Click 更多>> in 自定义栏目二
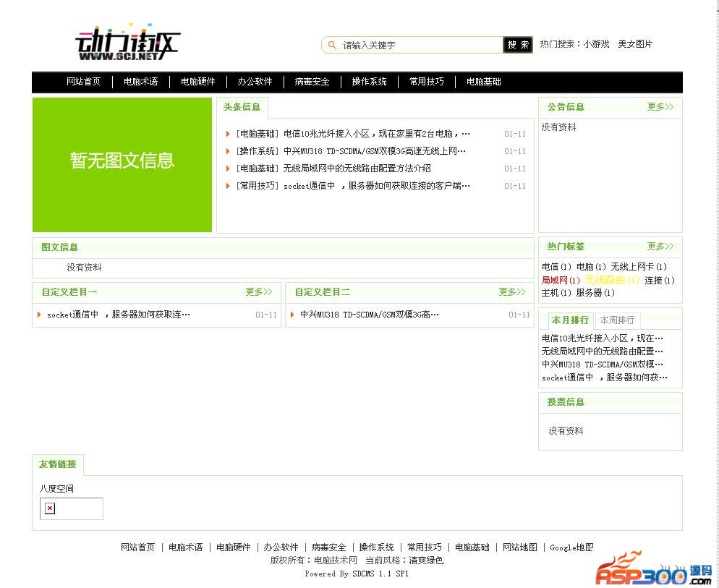Image resolution: width=719 pixels, height=588 pixels. [x=511, y=291]
